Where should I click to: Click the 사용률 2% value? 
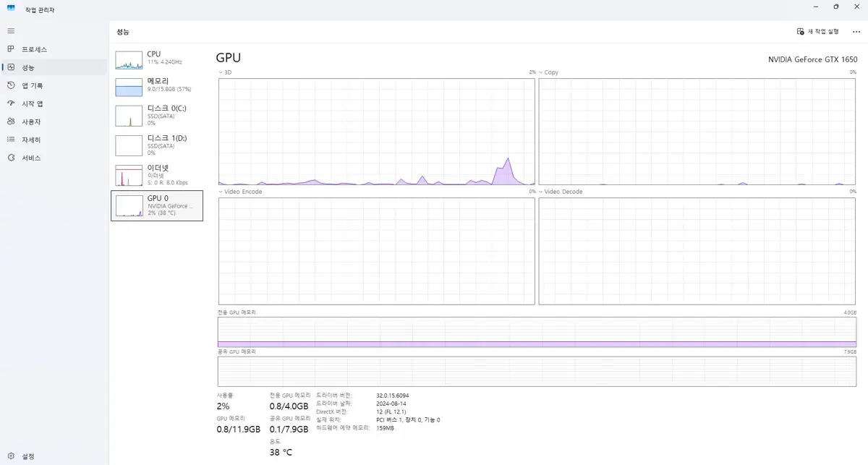coord(223,406)
